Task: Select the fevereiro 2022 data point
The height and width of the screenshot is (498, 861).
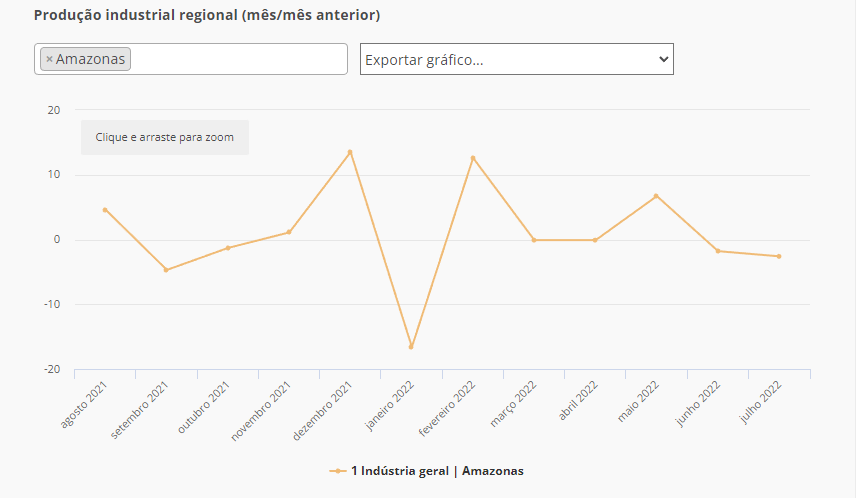Action: coord(473,158)
